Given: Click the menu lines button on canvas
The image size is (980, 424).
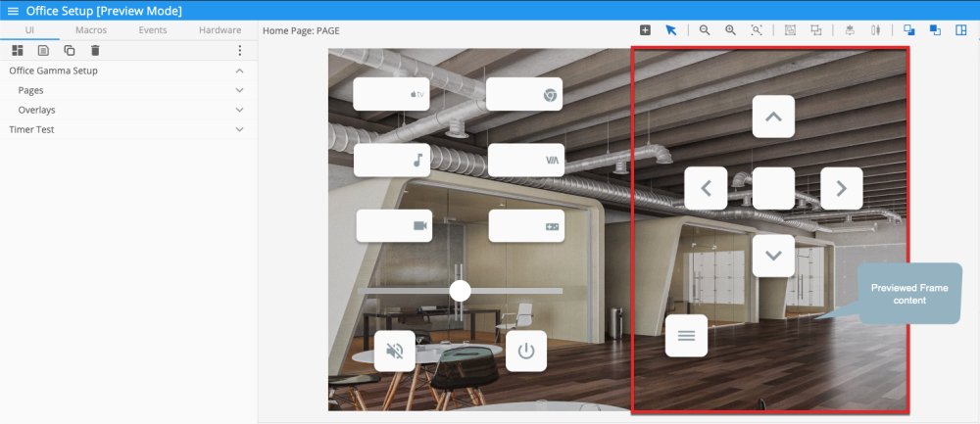Looking at the screenshot, I should point(686,336).
